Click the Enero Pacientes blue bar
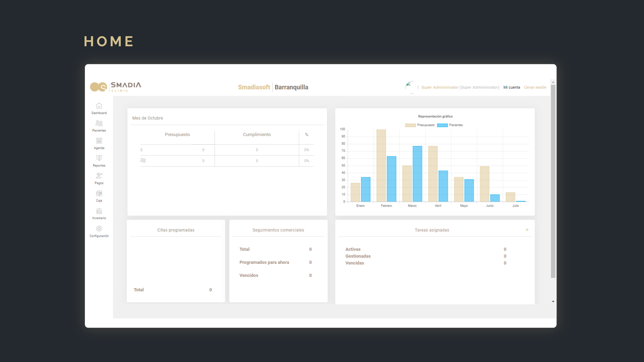 click(x=366, y=189)
